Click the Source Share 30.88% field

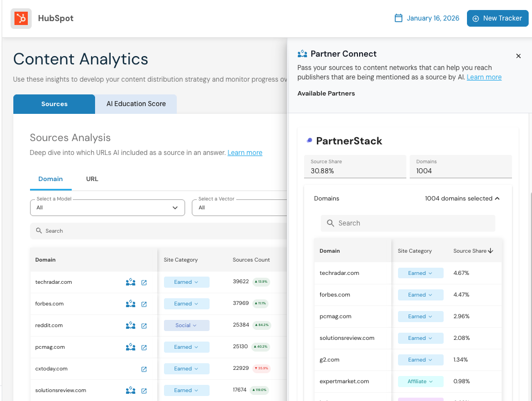pos(355,167)
